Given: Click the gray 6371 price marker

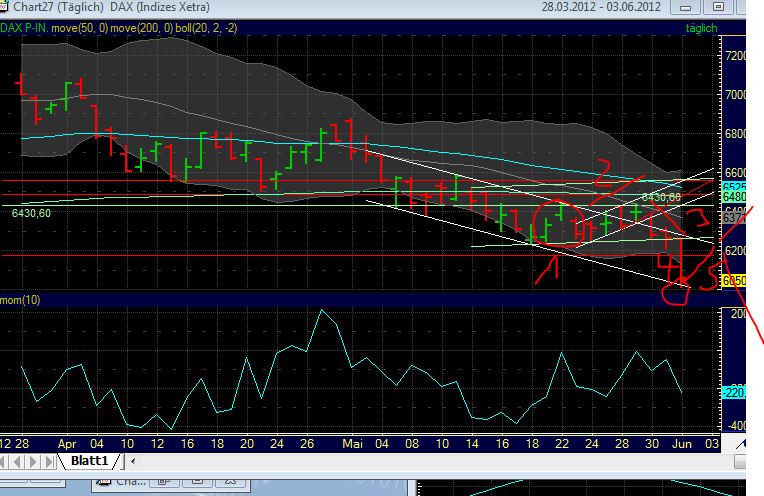Looking at the screenshot, I should click(x=734, y=218).
